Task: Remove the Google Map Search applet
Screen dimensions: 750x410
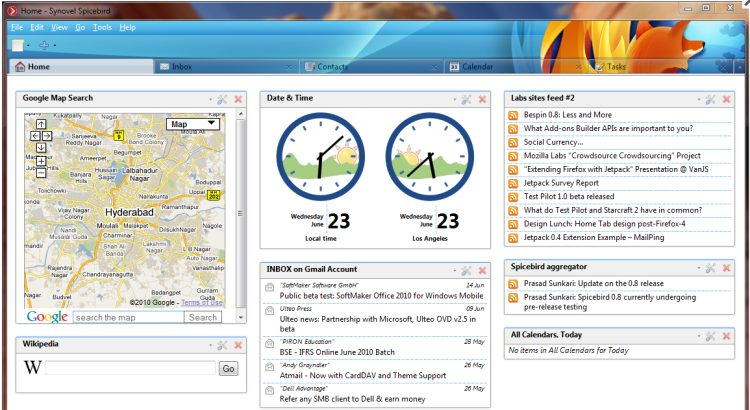Action: 238,100
